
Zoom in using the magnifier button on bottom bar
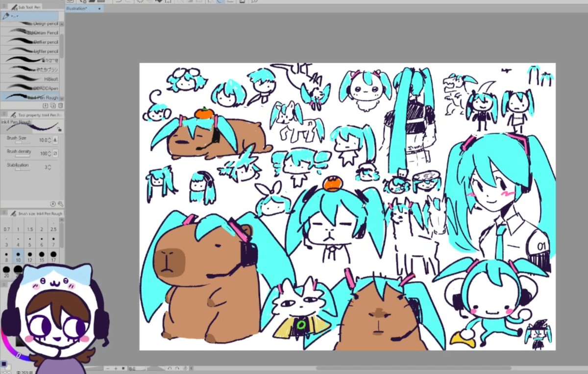116,368
